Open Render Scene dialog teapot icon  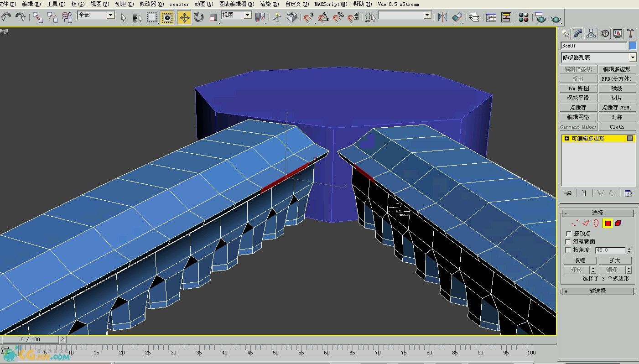[540, 17]
